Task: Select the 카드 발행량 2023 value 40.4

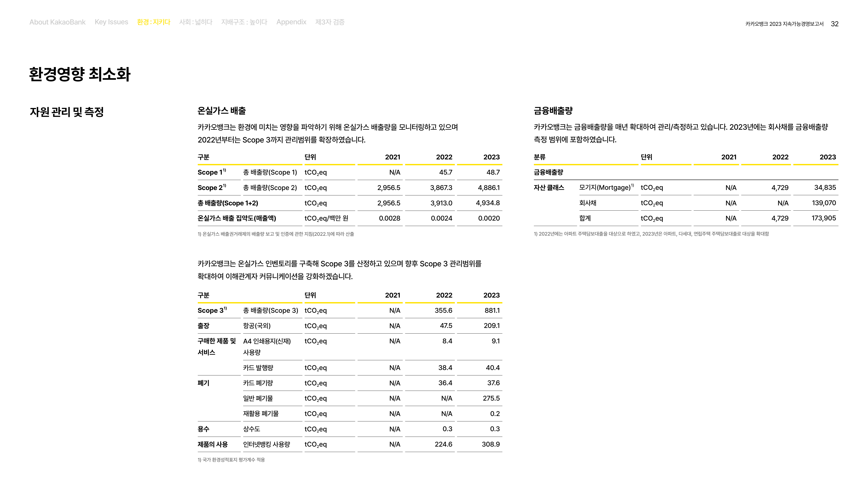Action: coord(493,367)
